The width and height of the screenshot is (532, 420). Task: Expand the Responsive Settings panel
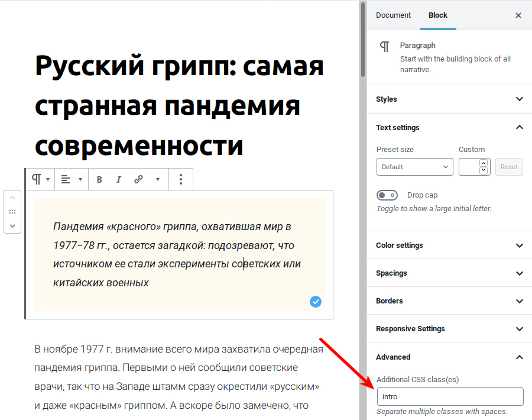[449, 329]
